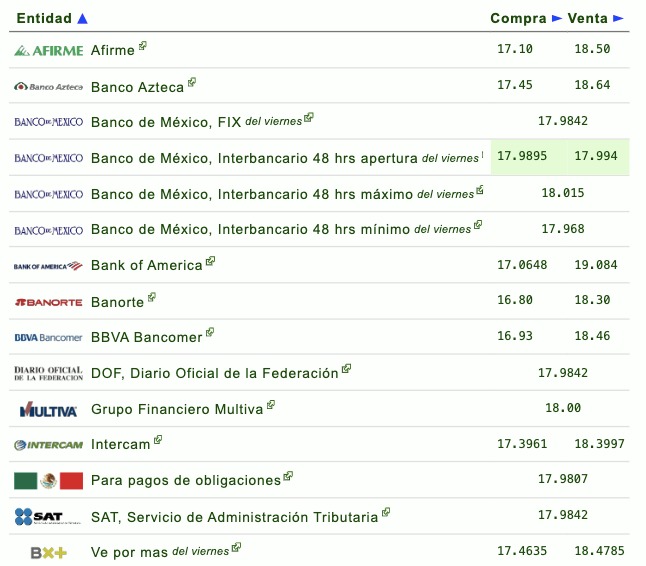Click the Banco de México logo in máximo row

tap(49, 194)
